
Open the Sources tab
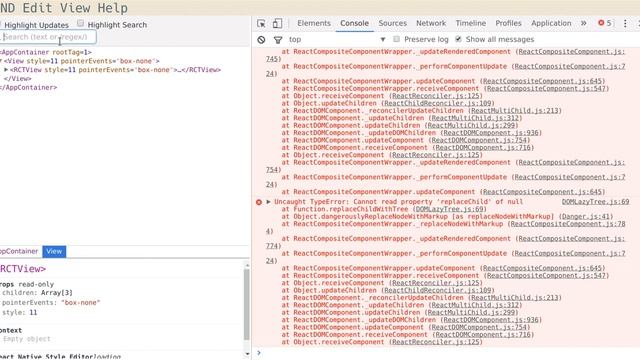(x=392, y=23)
